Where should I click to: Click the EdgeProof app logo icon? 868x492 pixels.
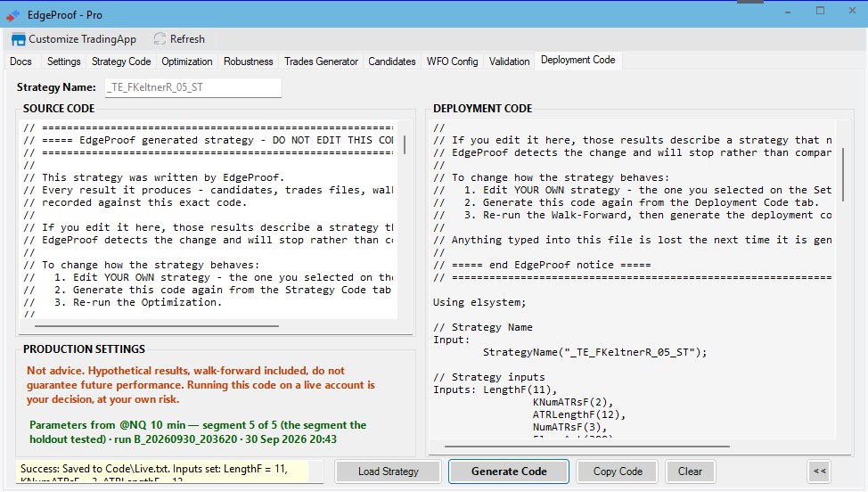(x=12, y=15)
